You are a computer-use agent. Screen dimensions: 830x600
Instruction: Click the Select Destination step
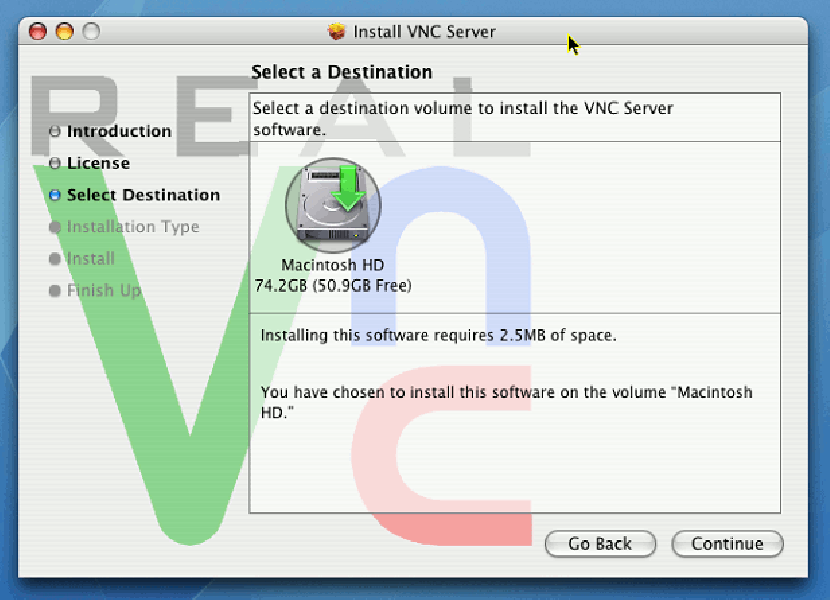143,195
